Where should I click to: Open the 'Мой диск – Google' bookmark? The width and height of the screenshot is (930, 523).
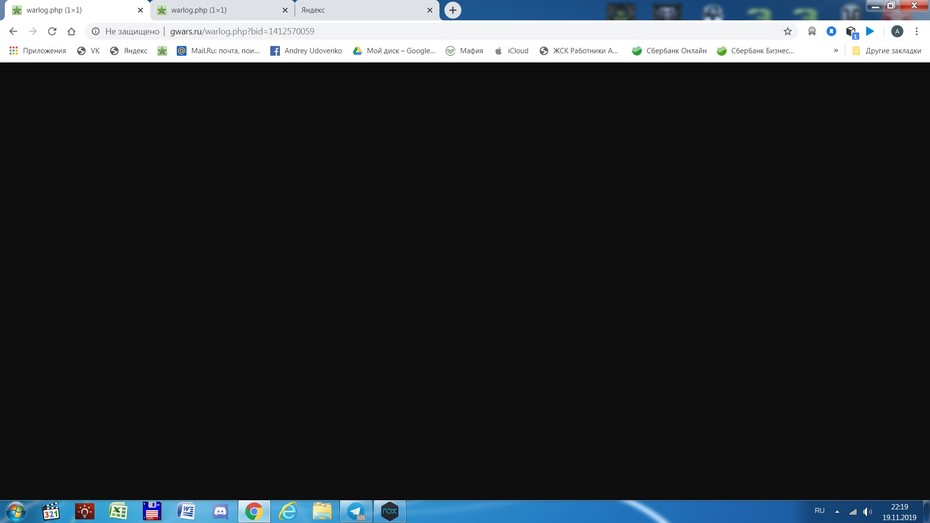394,50
